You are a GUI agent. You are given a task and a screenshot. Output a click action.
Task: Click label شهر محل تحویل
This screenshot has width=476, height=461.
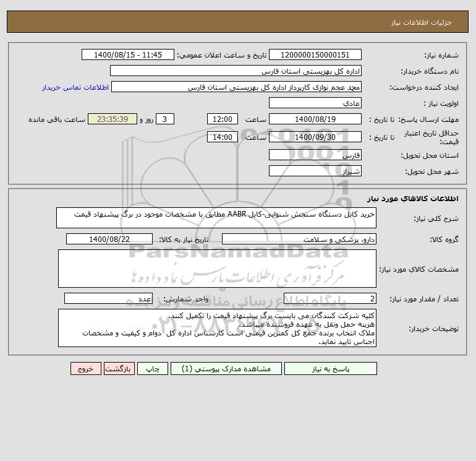coord(432,171)
